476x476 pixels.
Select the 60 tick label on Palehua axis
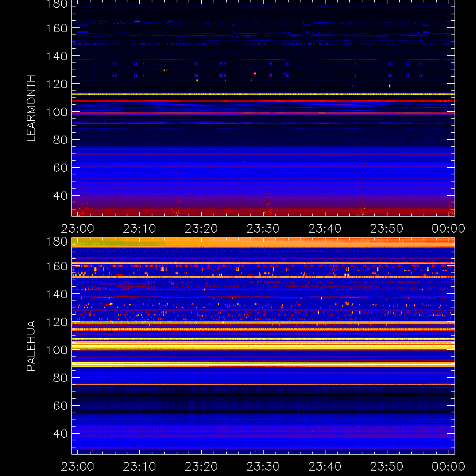click(x=60, y=406)
